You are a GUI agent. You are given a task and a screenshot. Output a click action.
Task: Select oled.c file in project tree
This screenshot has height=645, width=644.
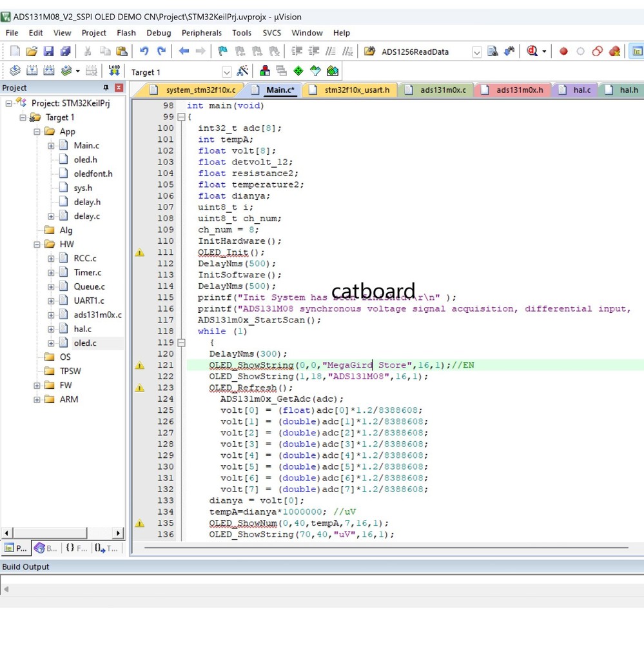(84, 343)
